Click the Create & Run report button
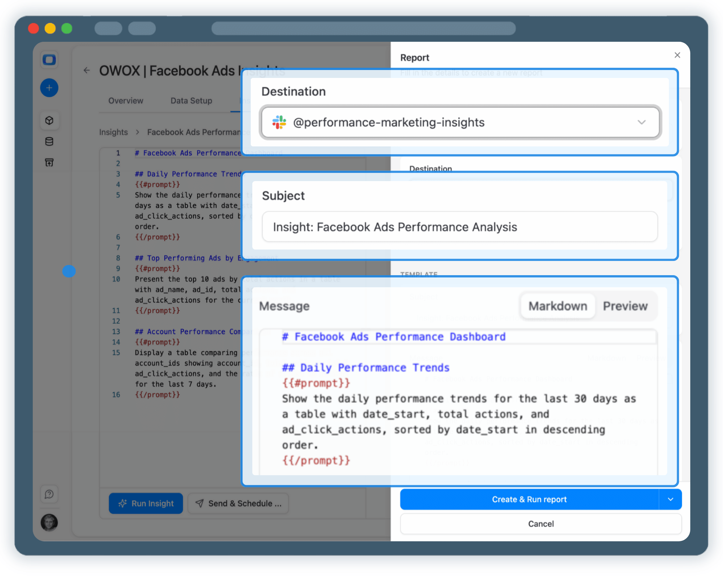The width and height of the screenshot is (723, 588). coord(529,499)
